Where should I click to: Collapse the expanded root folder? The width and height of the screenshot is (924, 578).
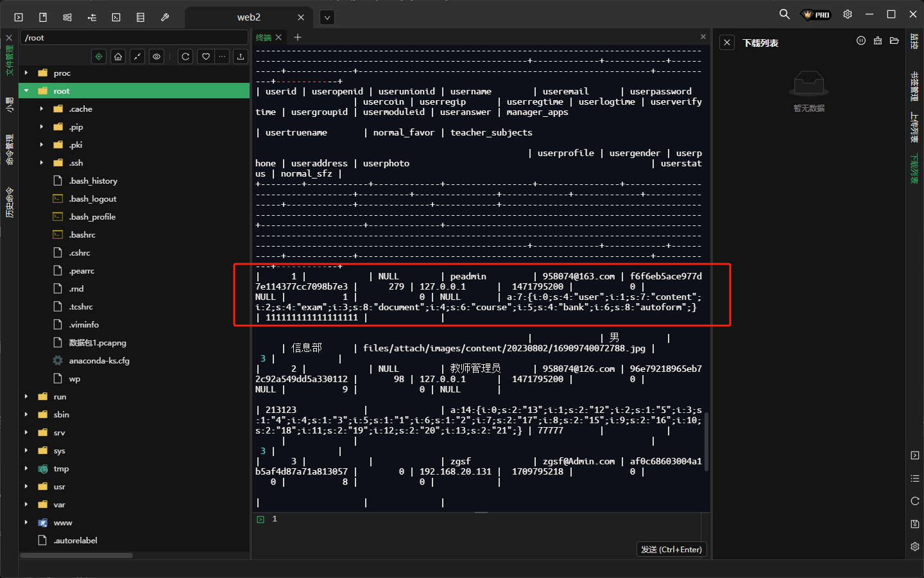[x=26, y=91]
